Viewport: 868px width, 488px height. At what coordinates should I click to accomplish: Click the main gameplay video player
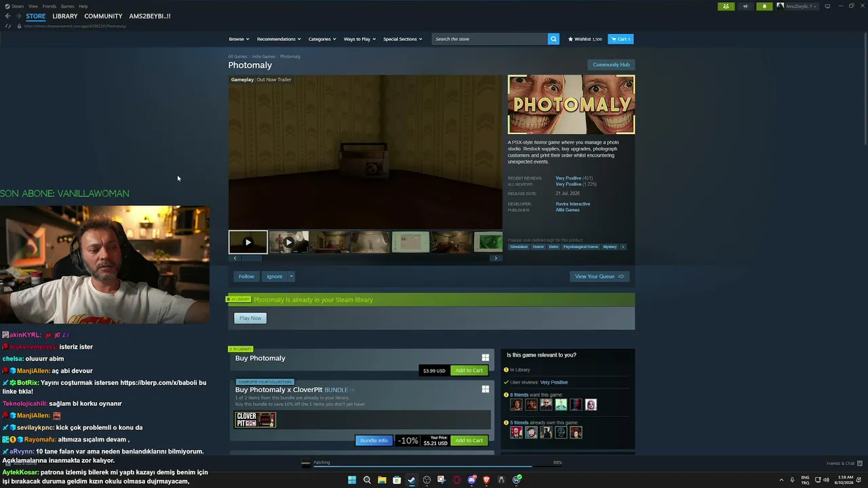pyautogui.click(x=366, y=152)
